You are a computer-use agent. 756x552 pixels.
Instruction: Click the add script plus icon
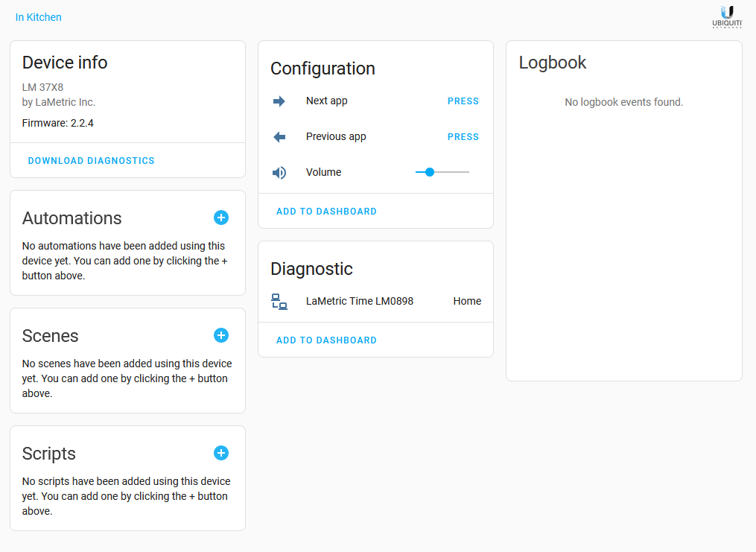(x=221, y=453)
